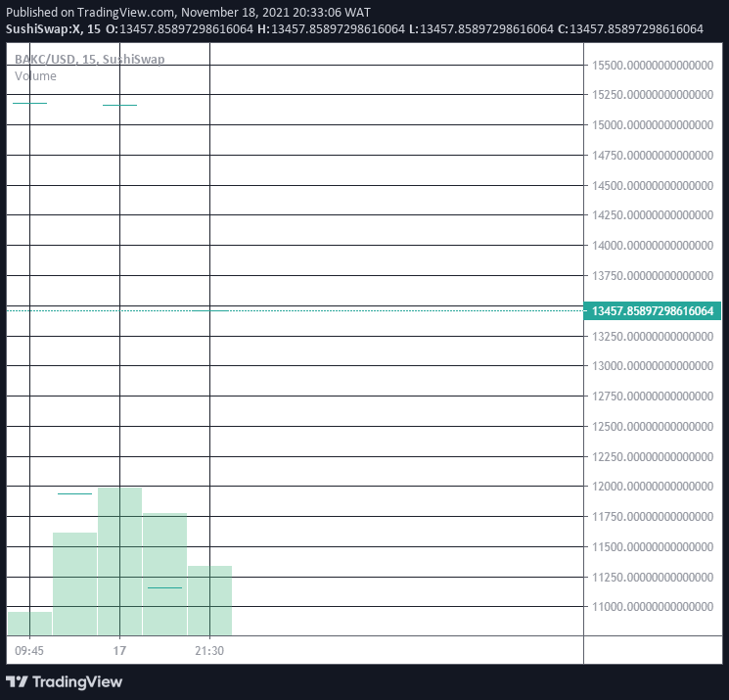Image resolution: width=729 pixels, height=700 pixels.
Task: Click the 12000.00000000000000 price axis label
Action: pos(653,486)
